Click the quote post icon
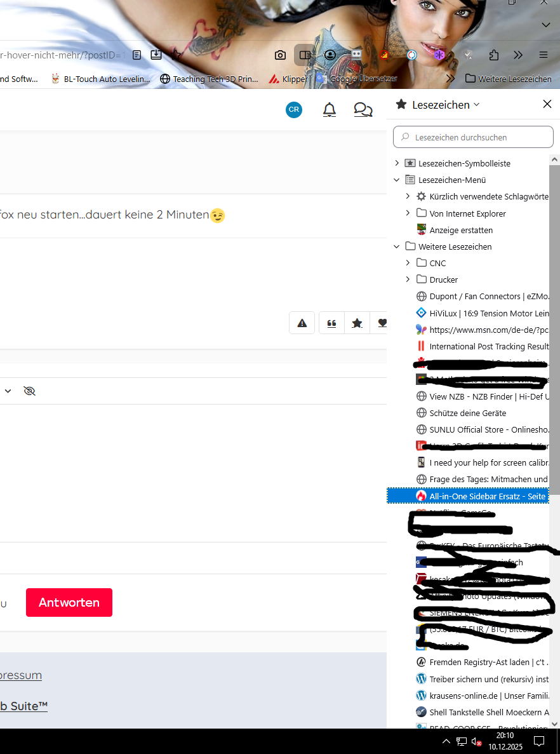Image resolution: width=560 pixels, height=754 pixels. click(331, 323)
